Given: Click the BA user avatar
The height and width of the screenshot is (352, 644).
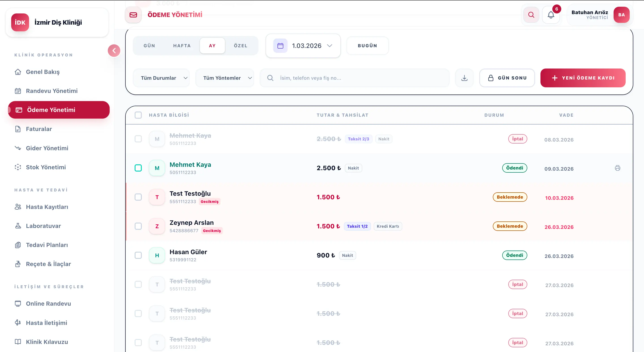Looking at the screenshot, I should pyautogui.click(x=621, y=15).
